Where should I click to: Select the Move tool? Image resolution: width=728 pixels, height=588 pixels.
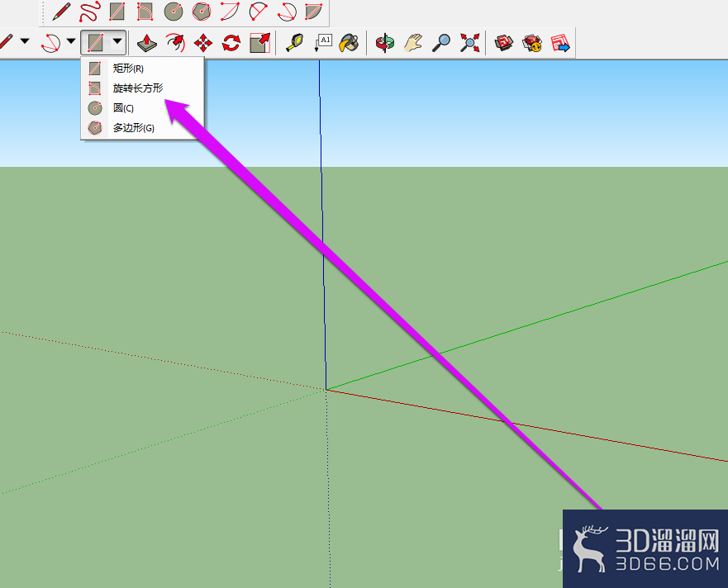click(203, 43)
